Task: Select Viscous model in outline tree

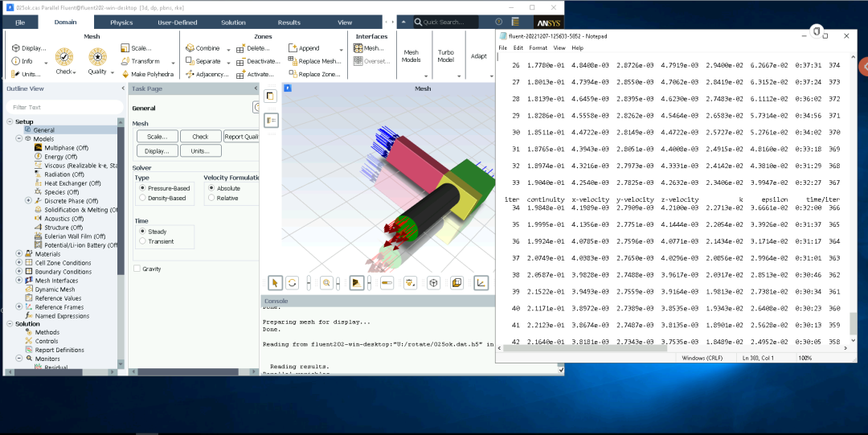Action: click(76, 165)
